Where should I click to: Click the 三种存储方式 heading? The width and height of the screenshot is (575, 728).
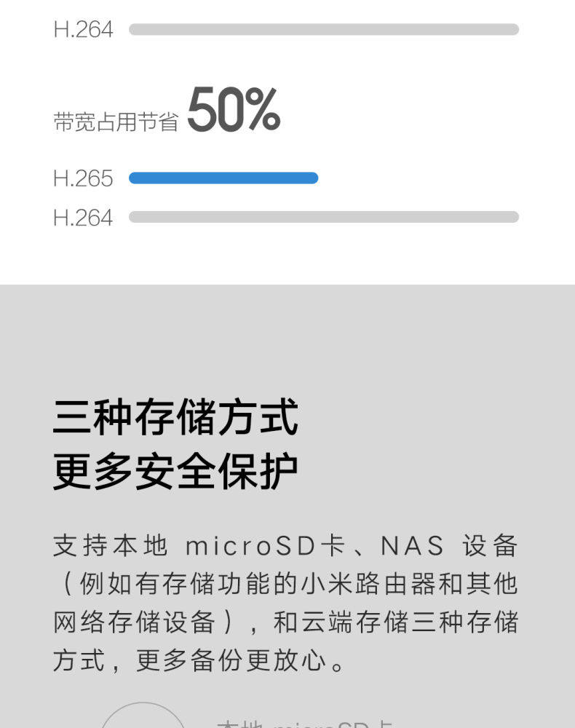pyautogui.click(x=175, y=419)
